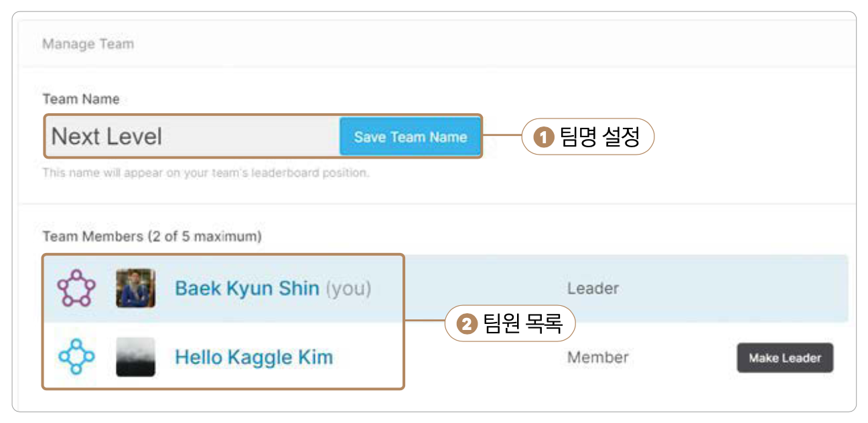
Task: Click the 팀원 목록 callout label
Action: [523, 325]
